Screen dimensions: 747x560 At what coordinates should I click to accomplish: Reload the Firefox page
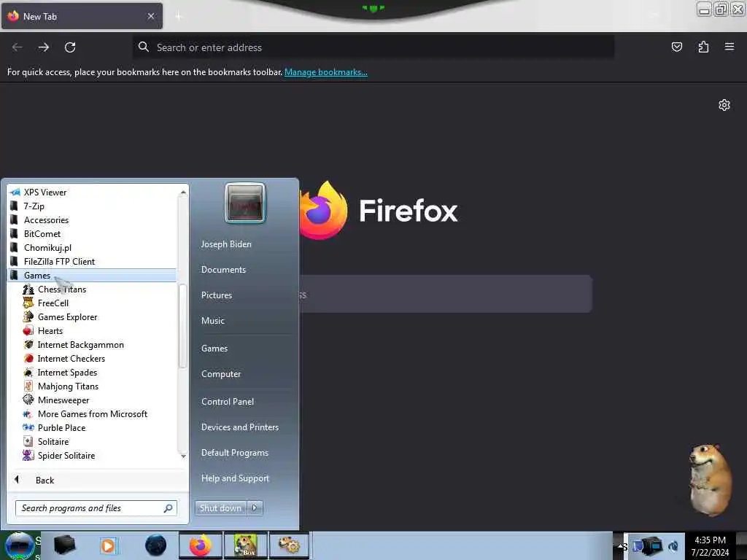70,47
